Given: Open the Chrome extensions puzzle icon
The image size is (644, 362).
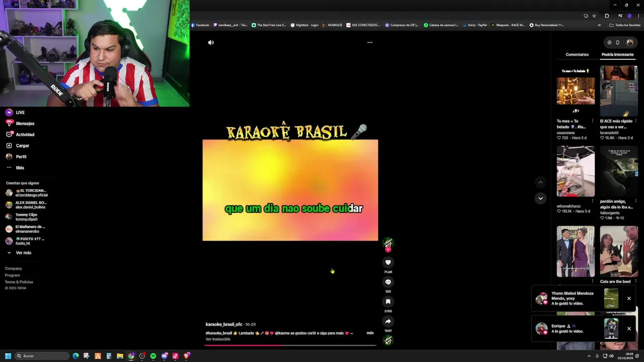Looking at the screenshot, I should (607, 16).
